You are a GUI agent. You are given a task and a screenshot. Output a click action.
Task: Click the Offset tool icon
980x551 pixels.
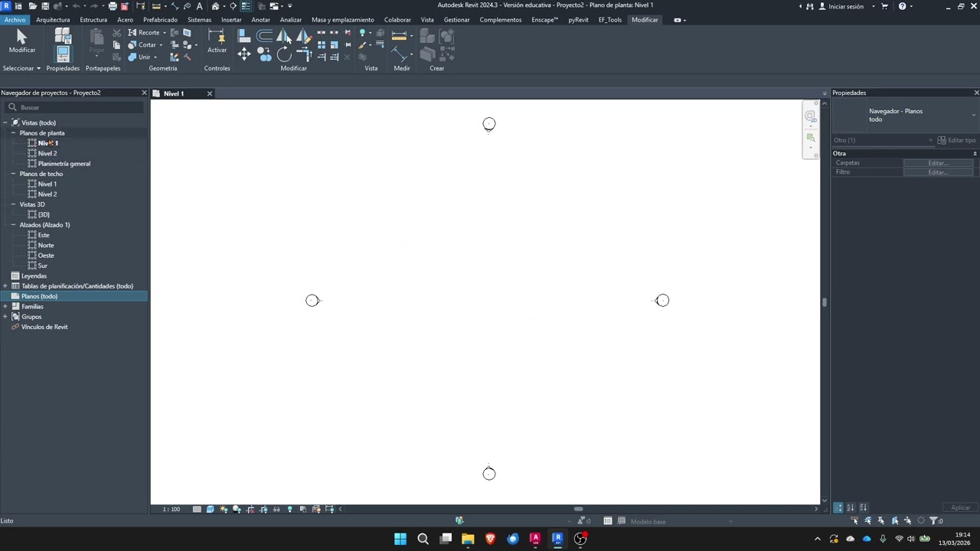(264, 35)
